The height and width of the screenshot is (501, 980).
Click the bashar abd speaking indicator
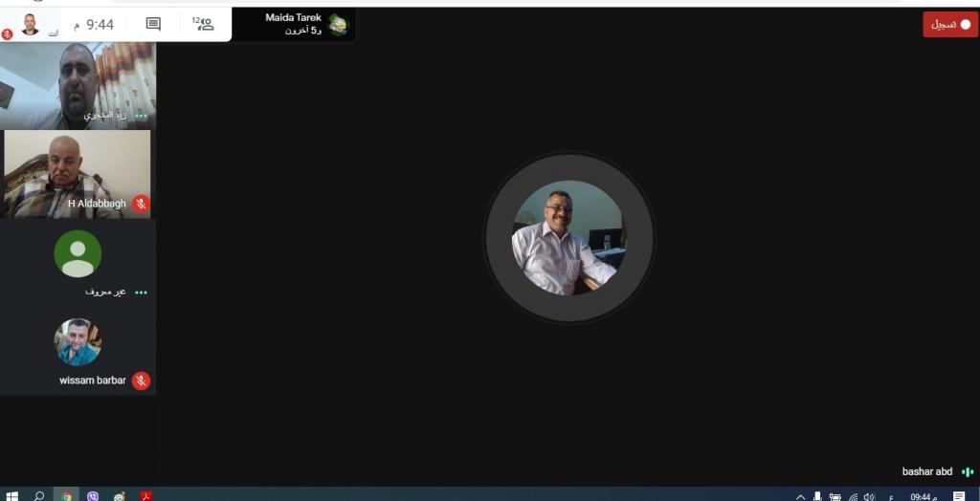tap(968, 471)
